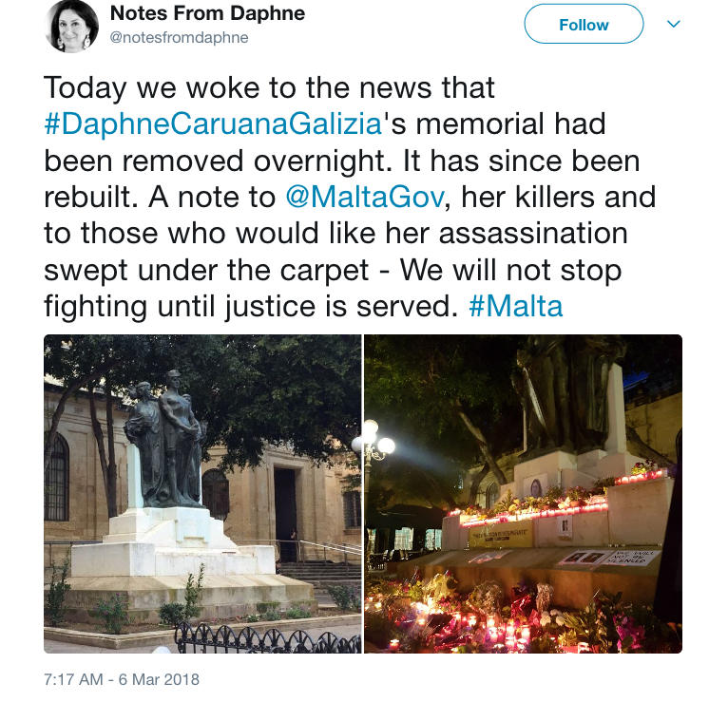This screenshot has width=728, height=702.
Task: Open the #Malta hashtag
Action: 516,306
